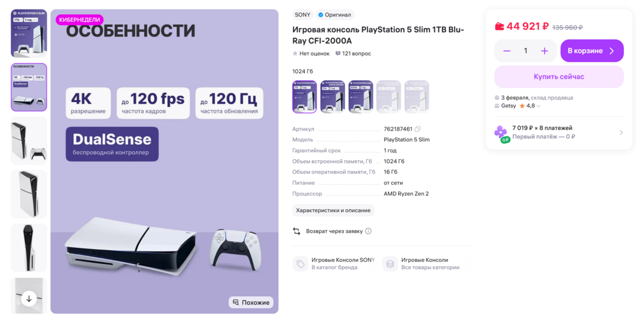
Task: Increase quantity with plus button
Action: coord(544,51)
